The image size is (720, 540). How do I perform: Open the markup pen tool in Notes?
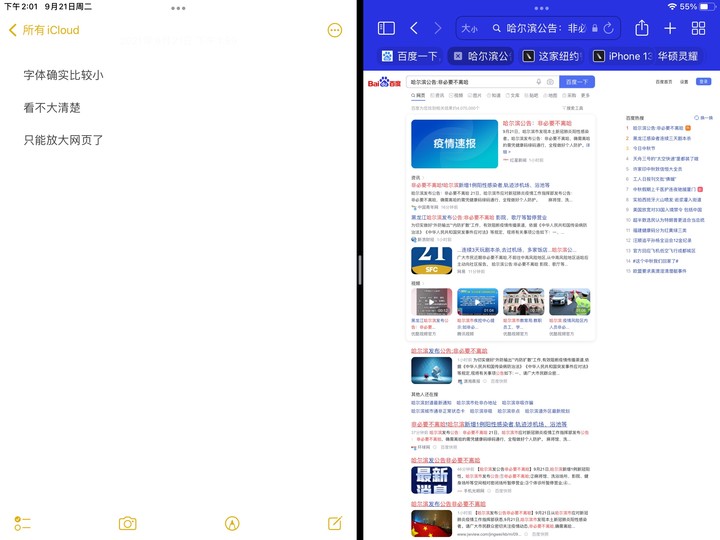coord(232,523)
